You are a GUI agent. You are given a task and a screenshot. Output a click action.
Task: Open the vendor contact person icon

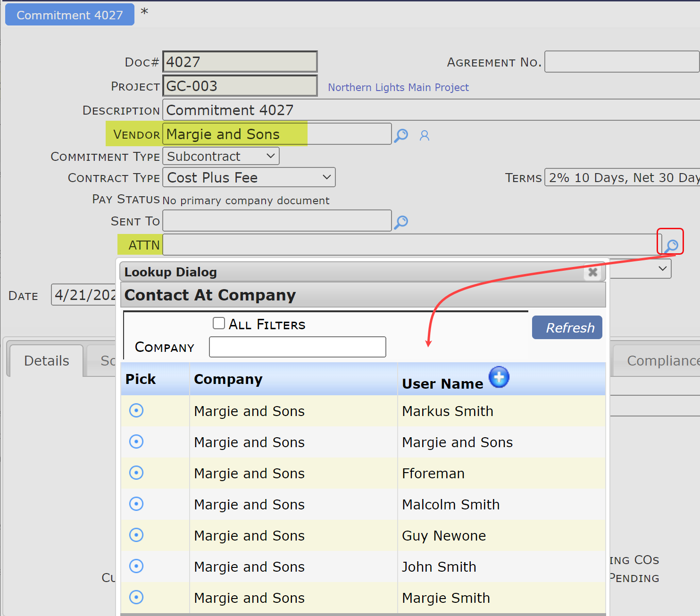(x=425, y=136)
